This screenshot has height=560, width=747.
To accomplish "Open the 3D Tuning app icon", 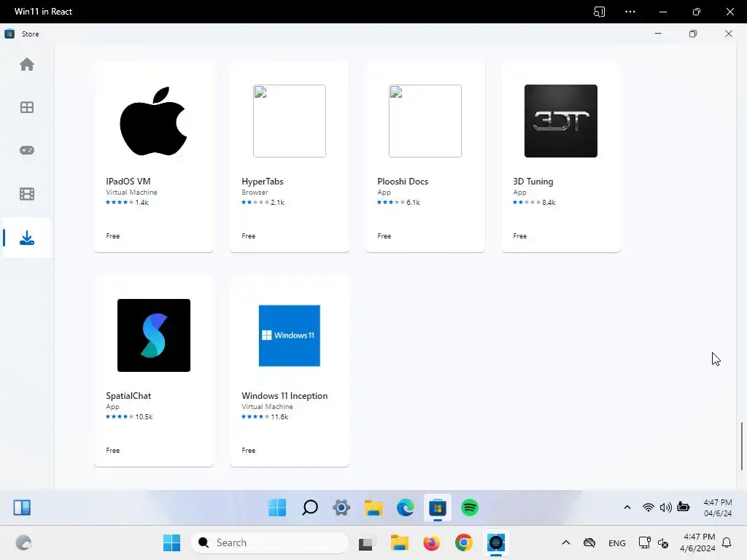I will pyautogui.click(x=561, y=121).
